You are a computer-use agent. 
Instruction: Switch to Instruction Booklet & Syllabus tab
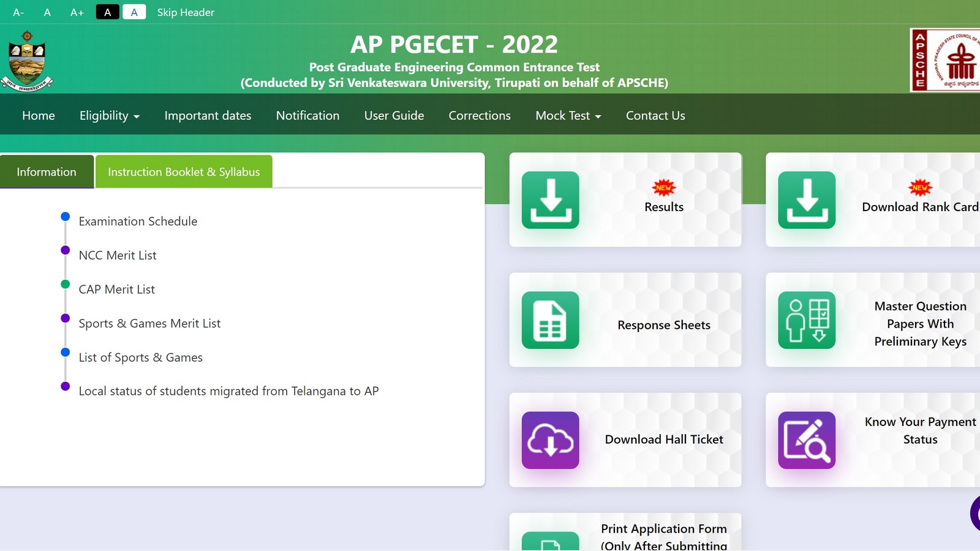184,172
